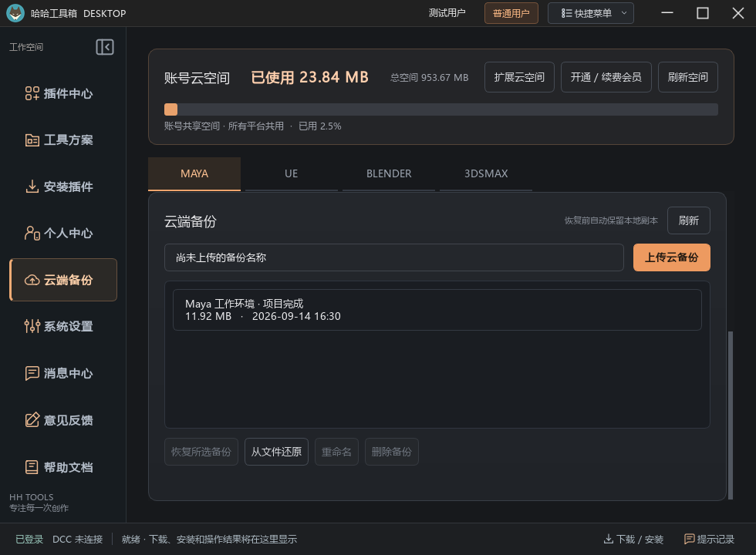Viewport: 756px width, 555px height.
Task: Open 系统设置 from the sidebar
Action: click(x=63, y=326)
